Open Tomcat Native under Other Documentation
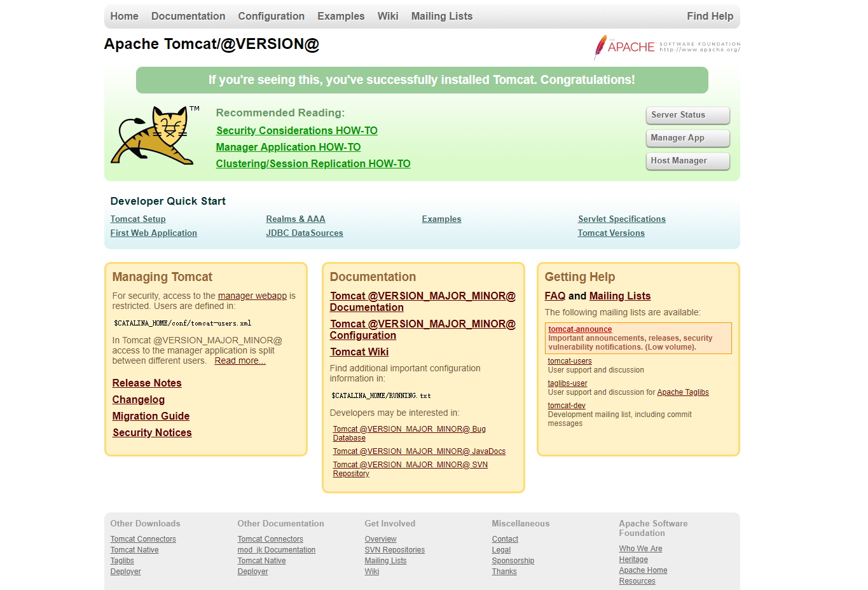The height and width of the screenshot is (590, 868). pyautogui.click(x=261, y=561)
